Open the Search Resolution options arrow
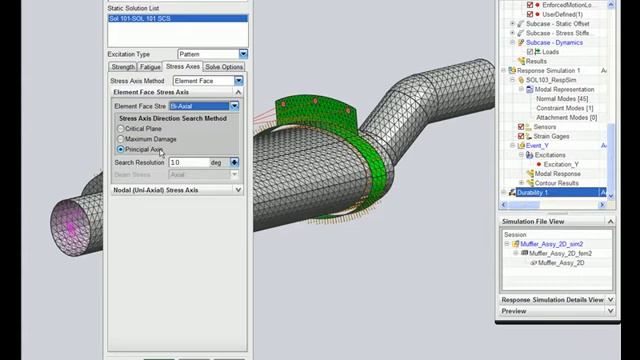 click(234, 162)
